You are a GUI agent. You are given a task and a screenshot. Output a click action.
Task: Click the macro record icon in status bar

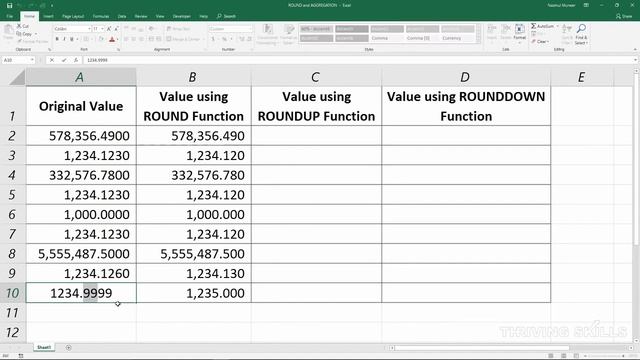click(x=21, y=356)
